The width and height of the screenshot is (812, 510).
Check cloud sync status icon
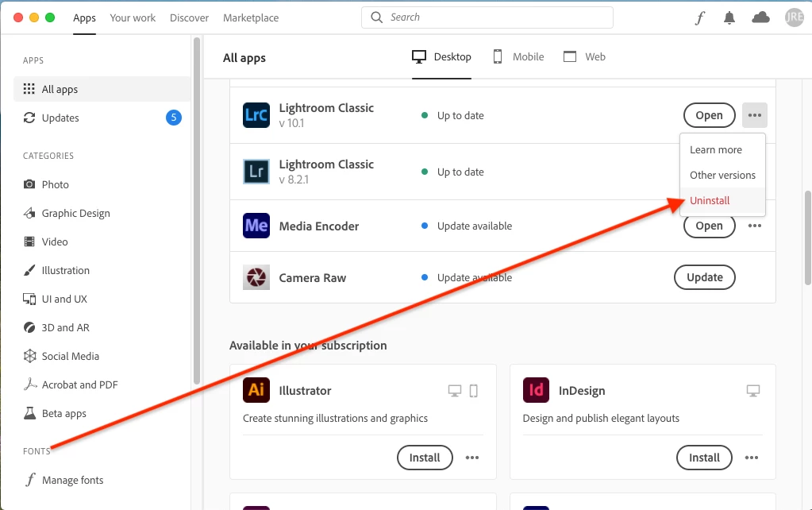tap(760, 18)
